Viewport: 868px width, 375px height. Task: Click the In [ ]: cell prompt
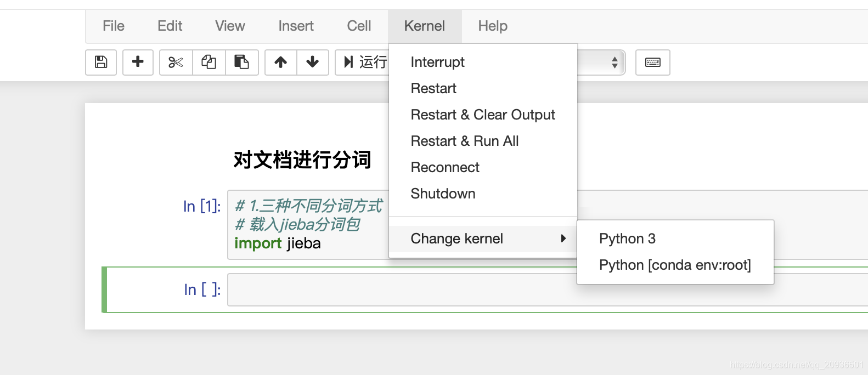coord(202,289)
